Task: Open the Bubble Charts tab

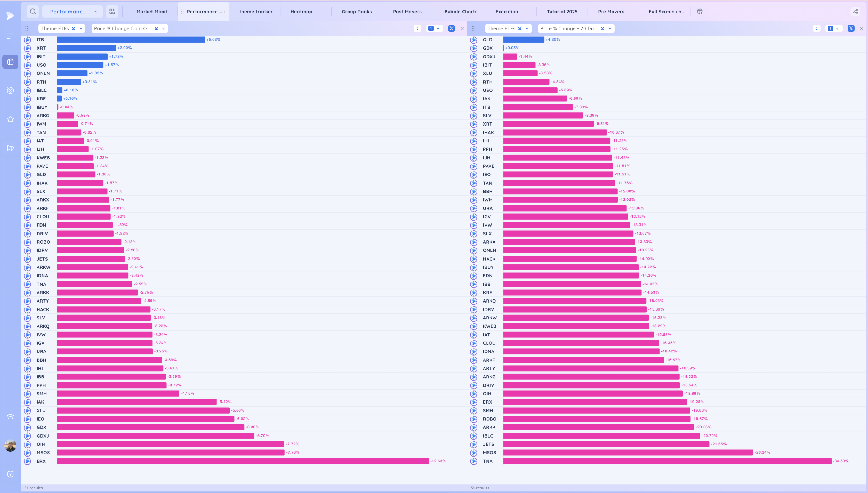Action: pos(461,12)
